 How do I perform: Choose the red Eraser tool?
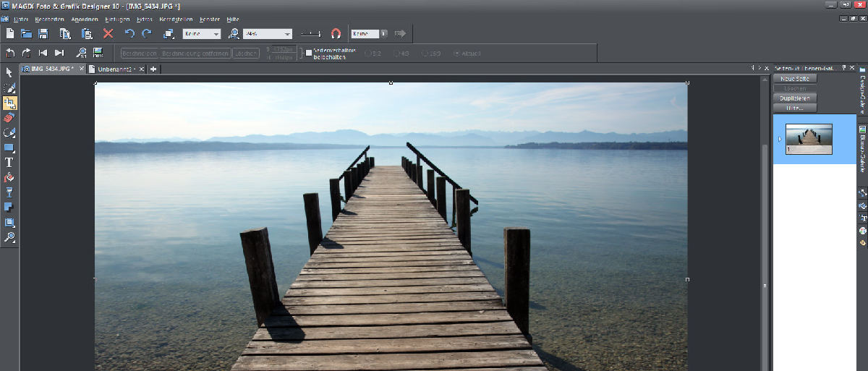tap(9, 117)
